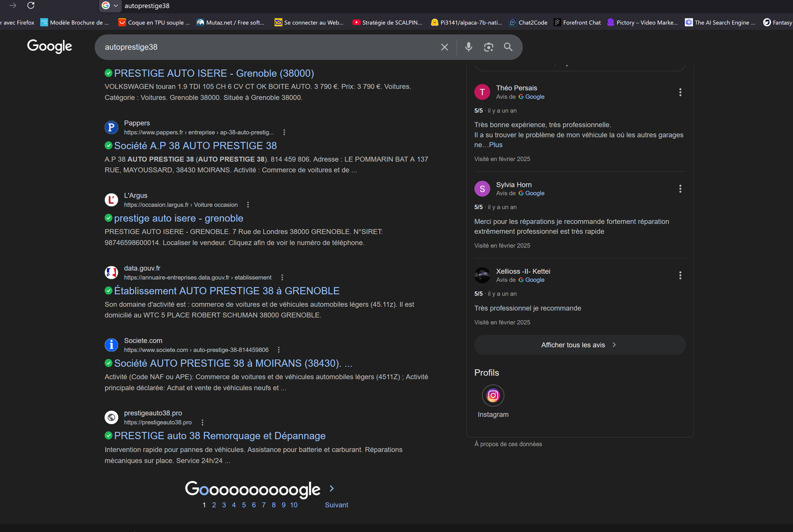793x532 pixels.
Task: Open the Forefront Chat bookmark
Action: pyautogui.click(x=577, y=23)
